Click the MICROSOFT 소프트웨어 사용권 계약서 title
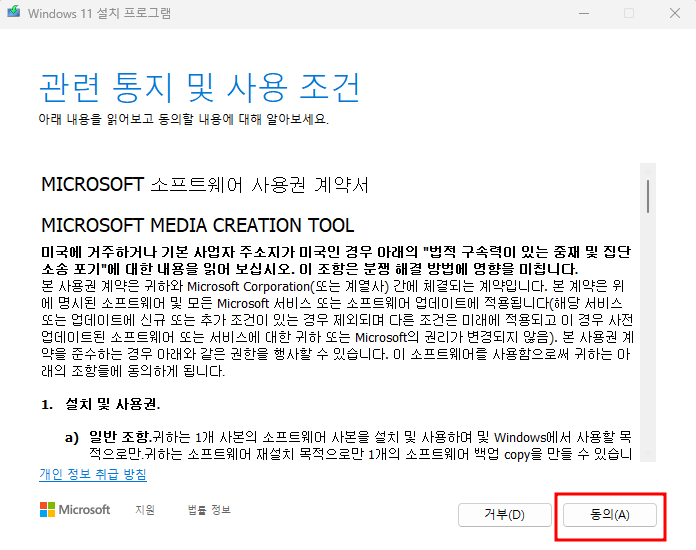 (205, 185)
